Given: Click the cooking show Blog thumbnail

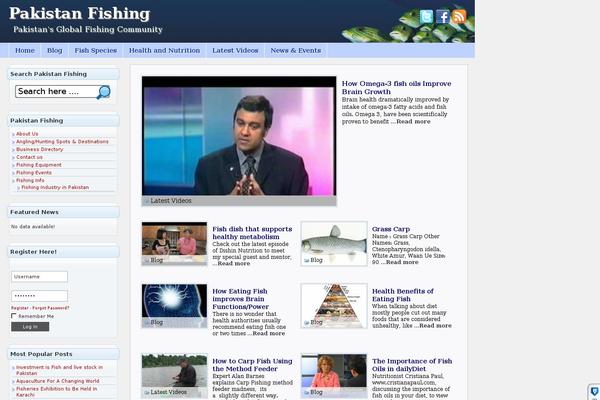Looking at the screenshot, I should coord(174,243).
